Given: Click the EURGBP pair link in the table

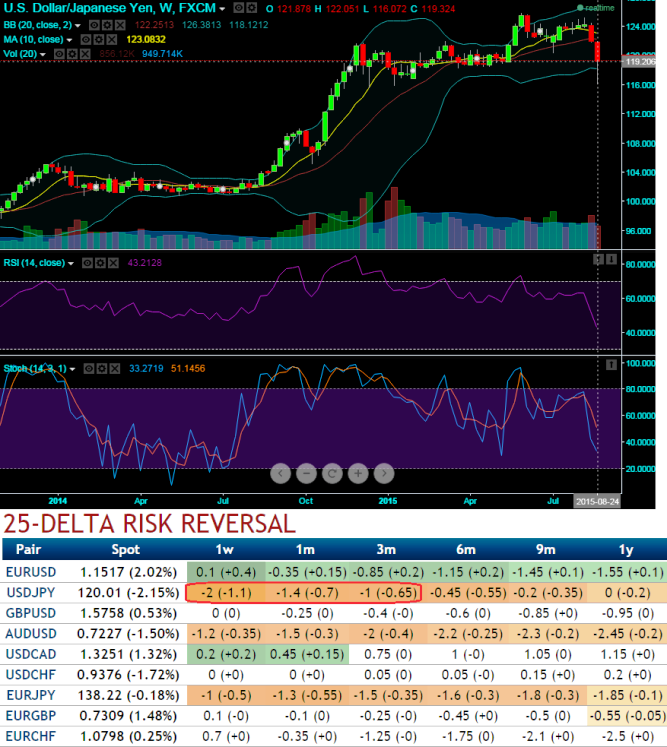Looking at the screenshot, I should [30, 716].
